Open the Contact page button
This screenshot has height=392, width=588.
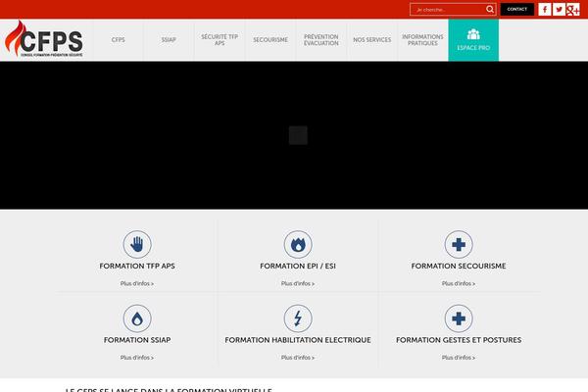tap(517, 10)
